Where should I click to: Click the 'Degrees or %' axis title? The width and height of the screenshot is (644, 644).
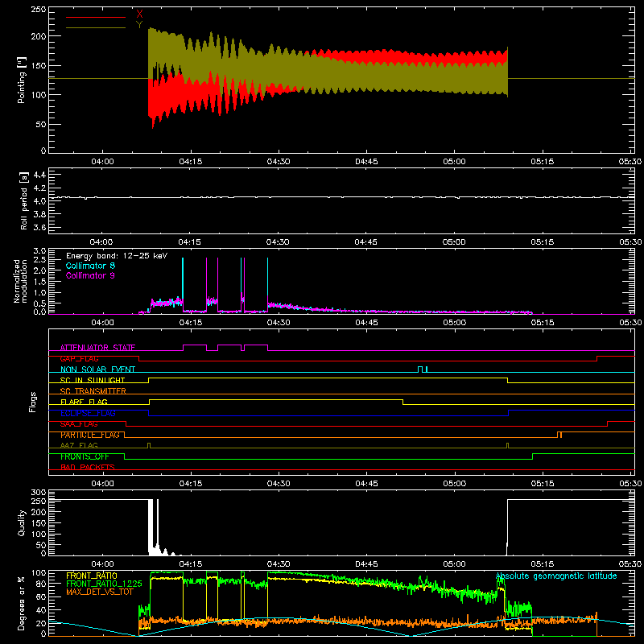click(21, 603)
